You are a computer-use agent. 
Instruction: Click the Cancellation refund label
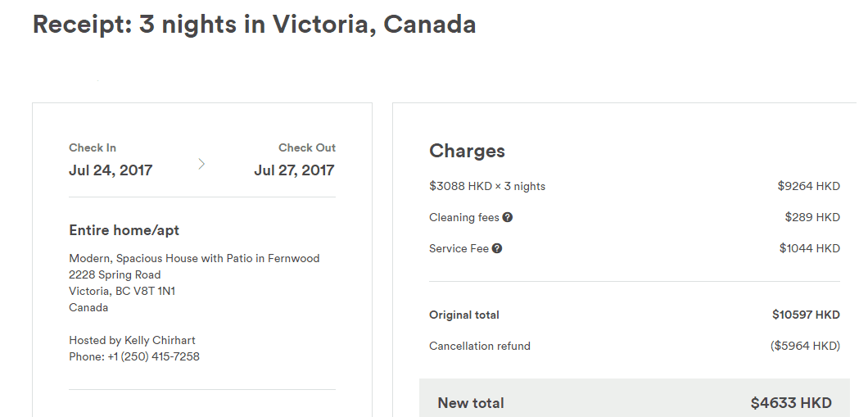(x=480, y=346)
